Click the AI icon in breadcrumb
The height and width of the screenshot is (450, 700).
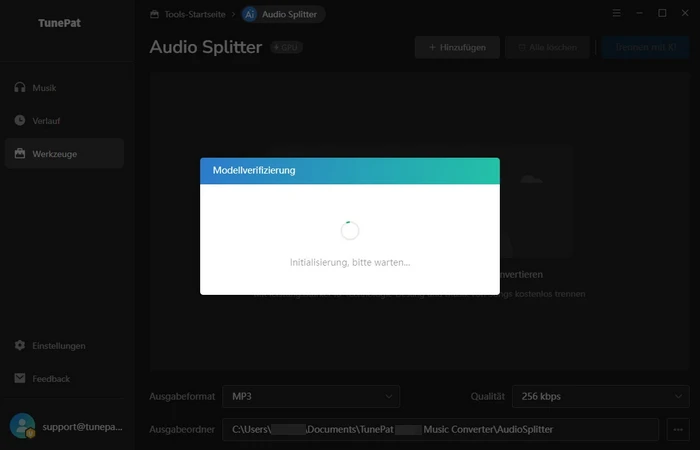[250, 14]
